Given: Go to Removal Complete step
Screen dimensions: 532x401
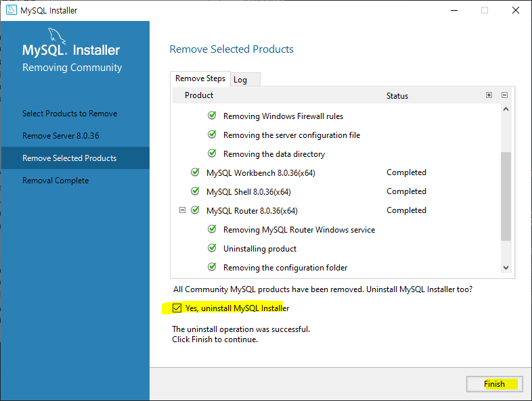Looking at the screenshot, I should (56, 181).
